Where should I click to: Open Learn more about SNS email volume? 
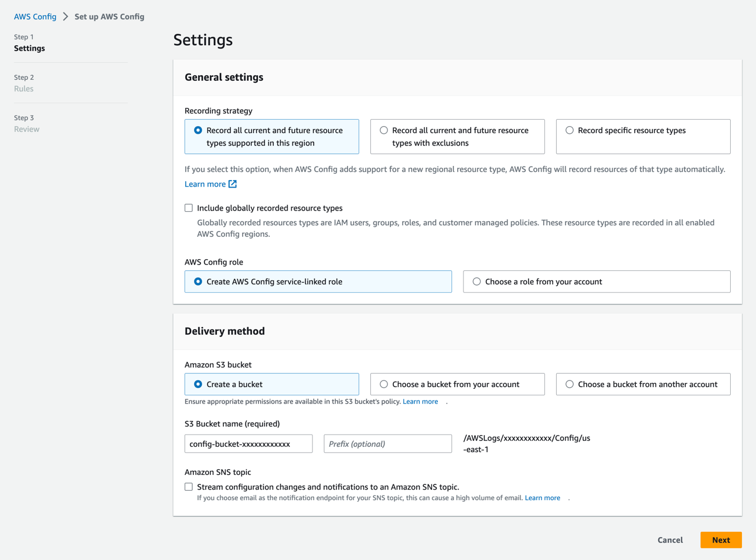[542, 497]
